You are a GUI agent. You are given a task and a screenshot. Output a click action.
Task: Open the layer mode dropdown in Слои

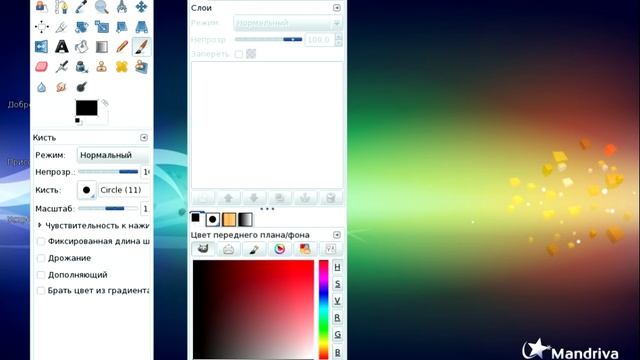288,23
